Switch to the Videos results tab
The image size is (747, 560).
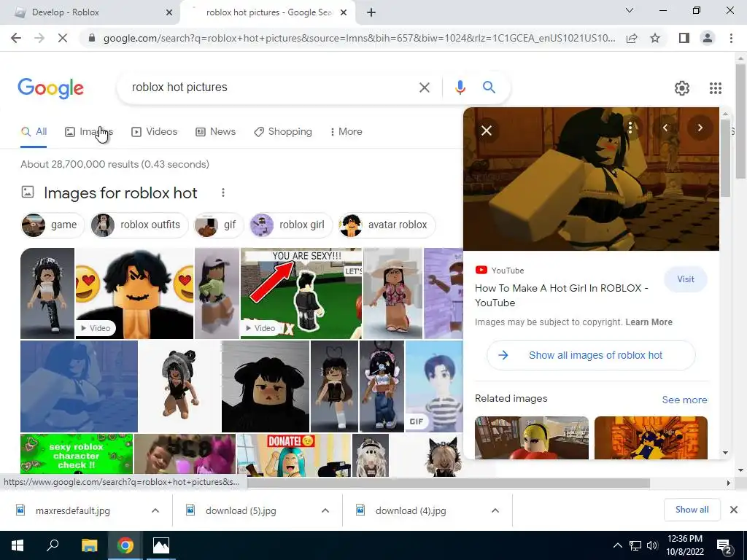[155, 131]
